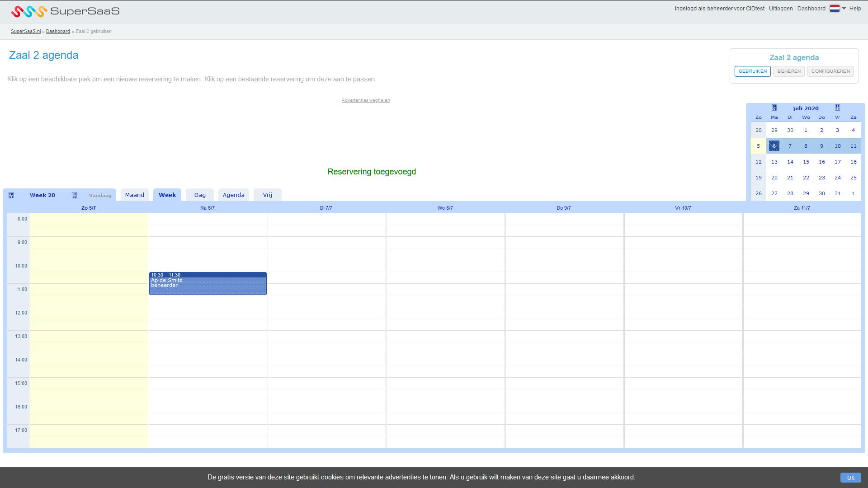Viewport: 868px width, 488px height.
Task: Select 15 juli in the mini calendar
Action: pos(806,162)
